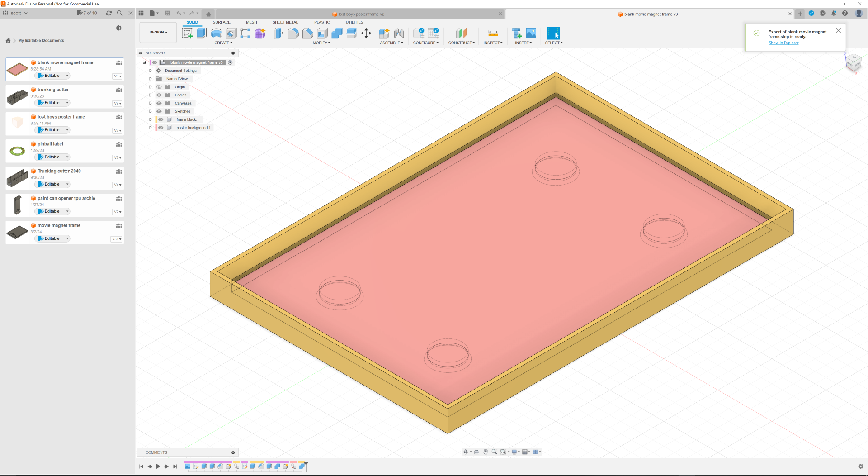Open My Editable Documents breadcrumb
Viewport: 868px width, 476px height.
pos(41,41)
